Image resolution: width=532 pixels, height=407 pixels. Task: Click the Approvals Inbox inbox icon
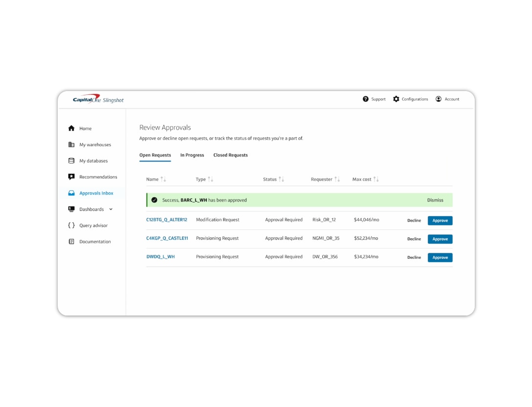[71, 193]
